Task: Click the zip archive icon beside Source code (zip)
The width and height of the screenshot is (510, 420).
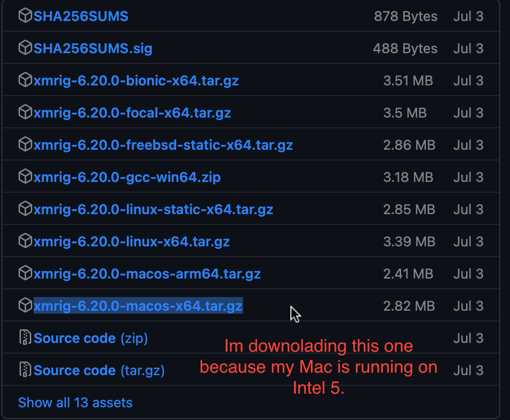Action: pos(25,338)
